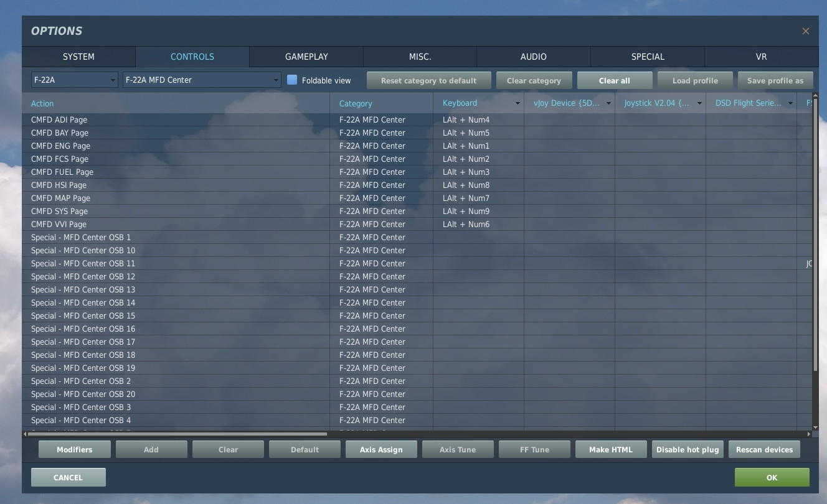
Task: Open the Keyboard column dropdown arrow
Action: point(517,103)
